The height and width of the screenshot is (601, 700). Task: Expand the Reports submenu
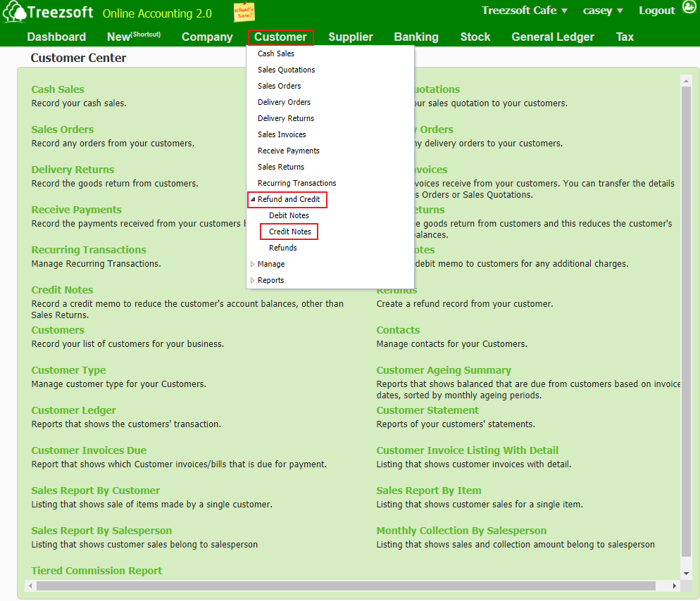click(x=253, y=280)
